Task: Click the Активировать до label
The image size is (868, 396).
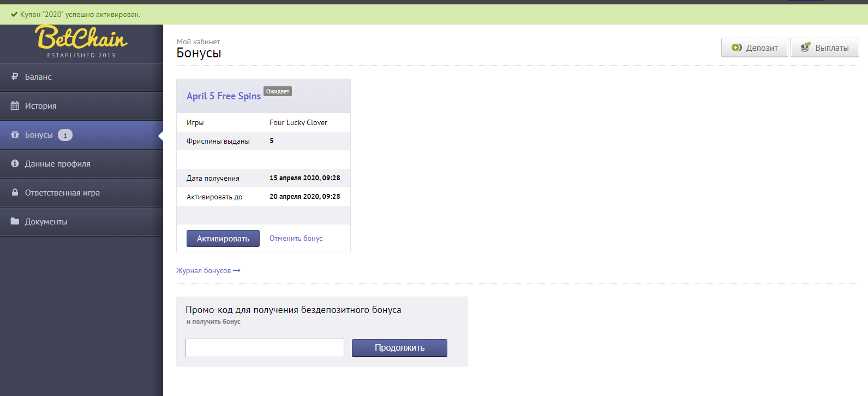Action: (214, 197)
